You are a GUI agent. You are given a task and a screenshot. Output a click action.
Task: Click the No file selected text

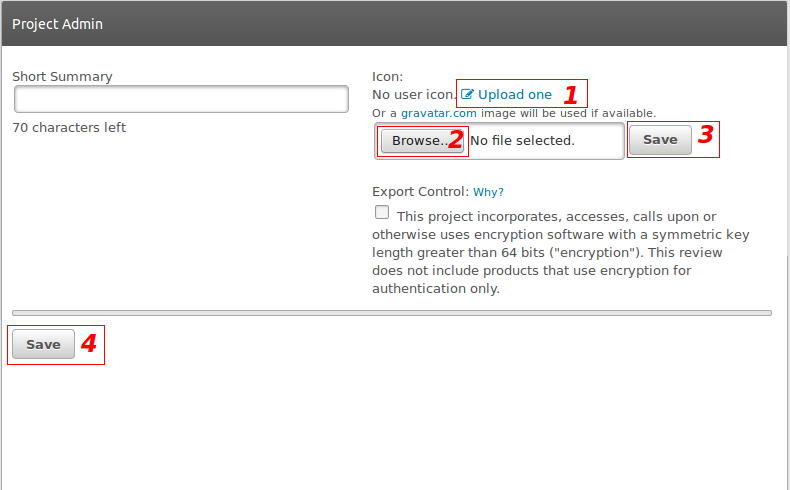(522, 141)
